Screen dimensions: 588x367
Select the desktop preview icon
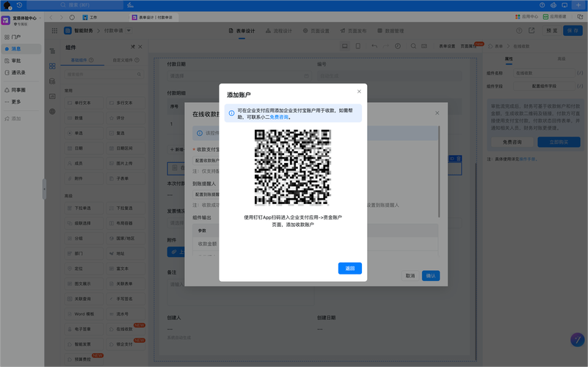pyautogui.click(x=344, y=46)
